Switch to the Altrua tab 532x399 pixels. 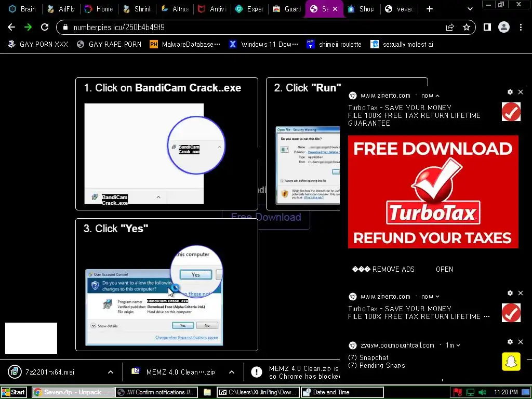(x=175, y=9)
